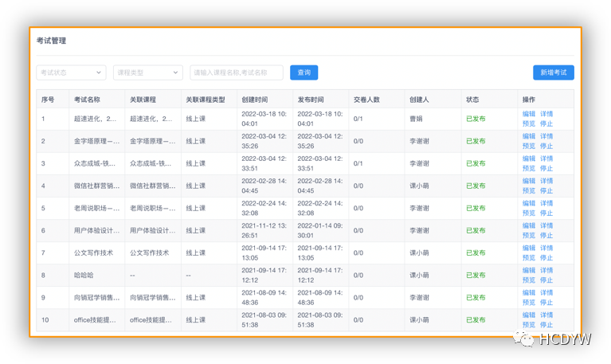The width and height of the screenshot is (611, 364).
Task: Click 编辑 for exam 微信社群营销
Action: 529,181
